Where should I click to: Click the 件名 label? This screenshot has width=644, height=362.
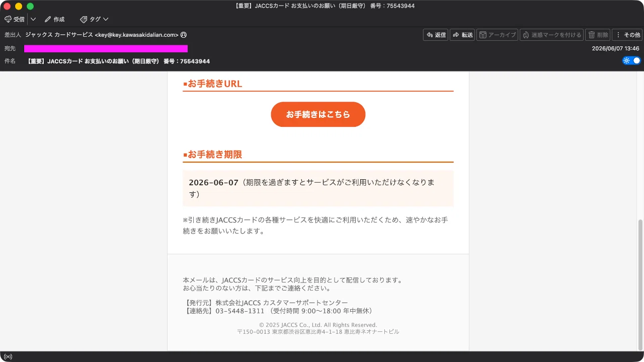click(10, 61)
